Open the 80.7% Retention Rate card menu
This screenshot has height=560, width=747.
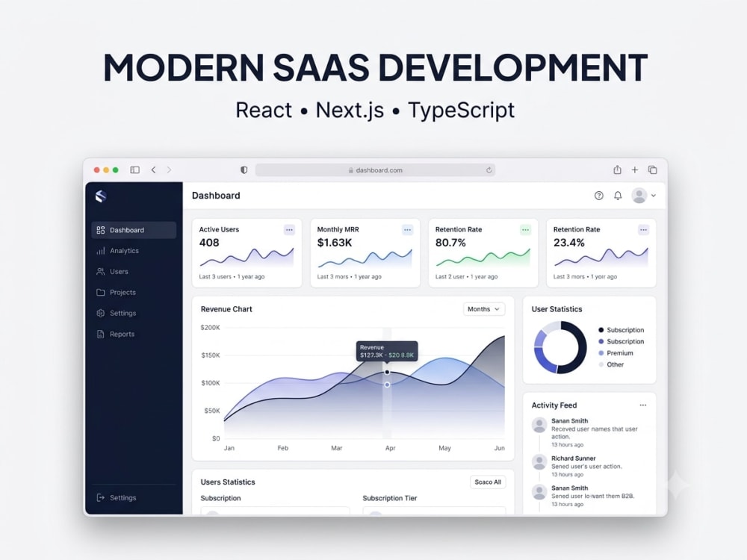point(525,230)
